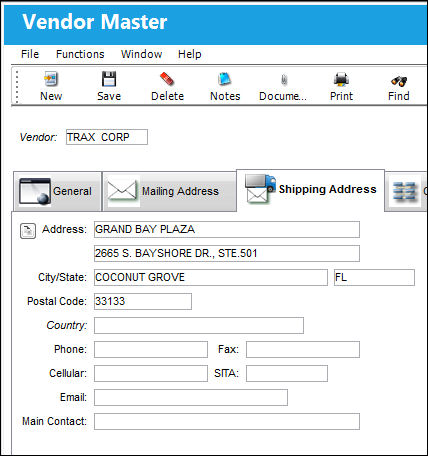The height and width of the screenshot is (456, 428).
Task: Switch to the Mailing Address tab
Action: [169, 191]
